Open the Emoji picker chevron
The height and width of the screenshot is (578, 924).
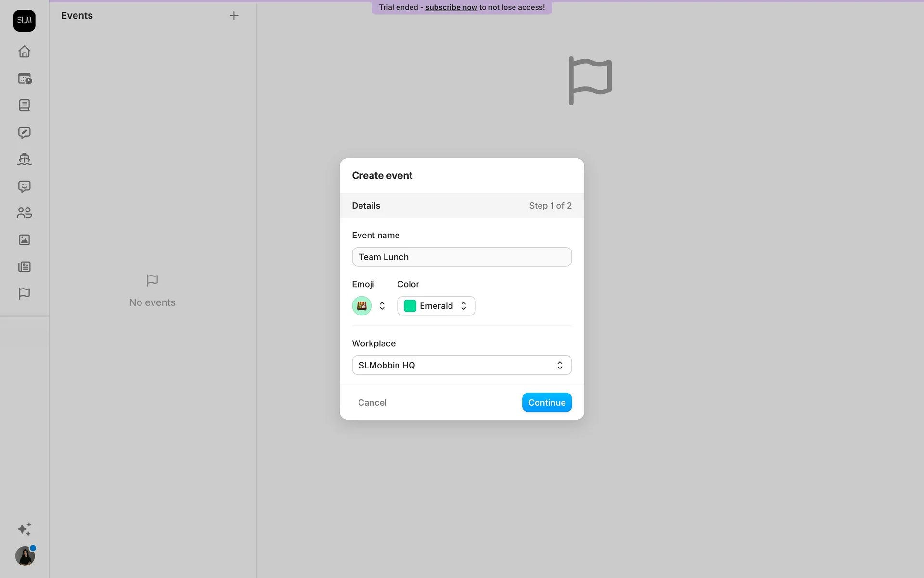click(382, 306)
